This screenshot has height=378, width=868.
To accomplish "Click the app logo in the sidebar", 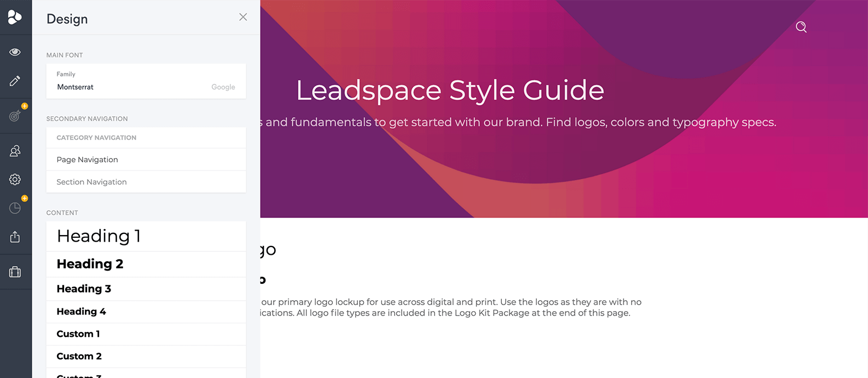I will coord(15,17).
